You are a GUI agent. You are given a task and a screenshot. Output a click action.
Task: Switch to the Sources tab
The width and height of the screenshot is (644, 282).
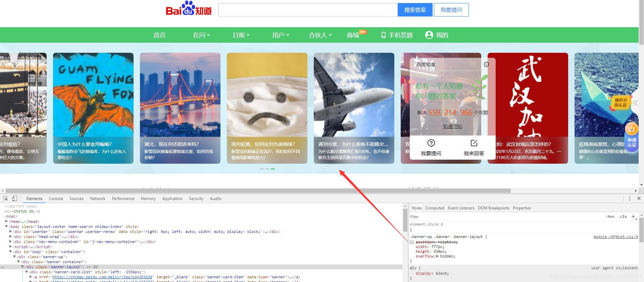coord(76,199)
